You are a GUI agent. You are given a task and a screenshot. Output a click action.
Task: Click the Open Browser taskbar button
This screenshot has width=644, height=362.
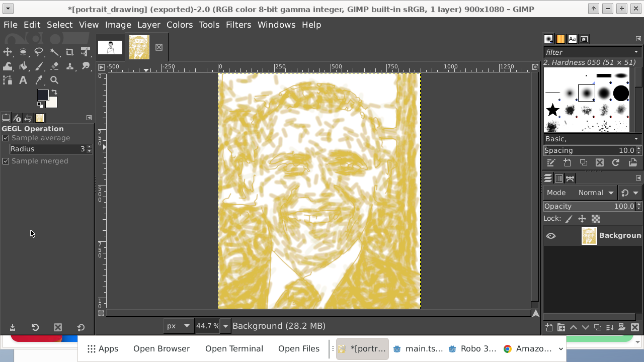(162, 348)
